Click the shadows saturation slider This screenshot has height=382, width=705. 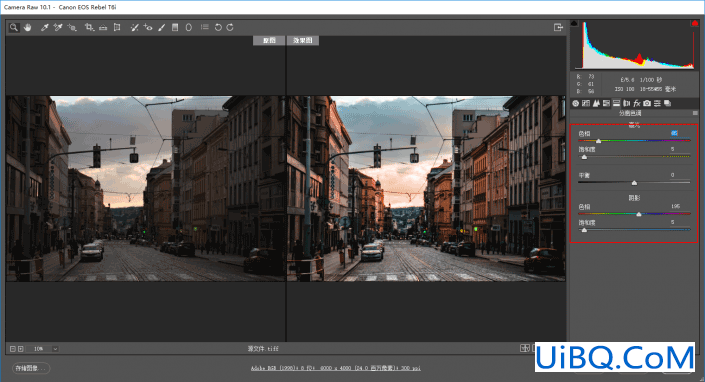pyautogui.click(x=634, y=230)
